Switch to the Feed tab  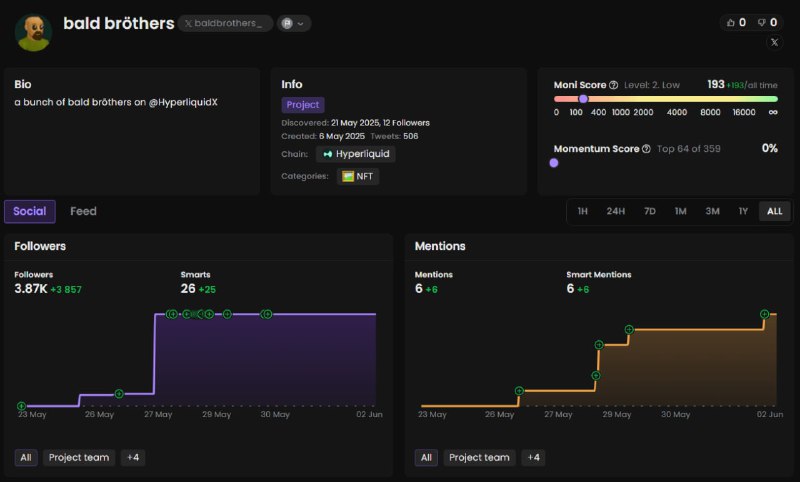83,211
